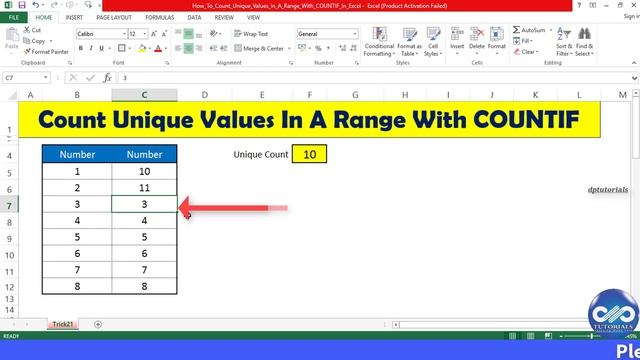Toggle Italic formatting

[91, 48]
